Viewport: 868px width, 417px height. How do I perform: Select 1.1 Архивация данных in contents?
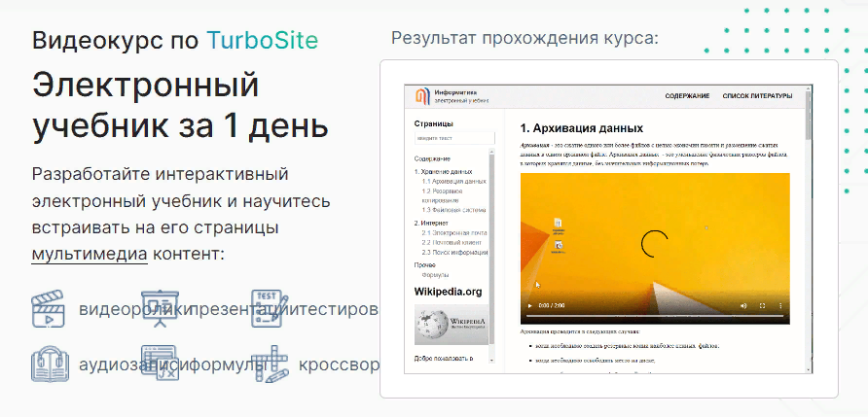click(453, 181)
